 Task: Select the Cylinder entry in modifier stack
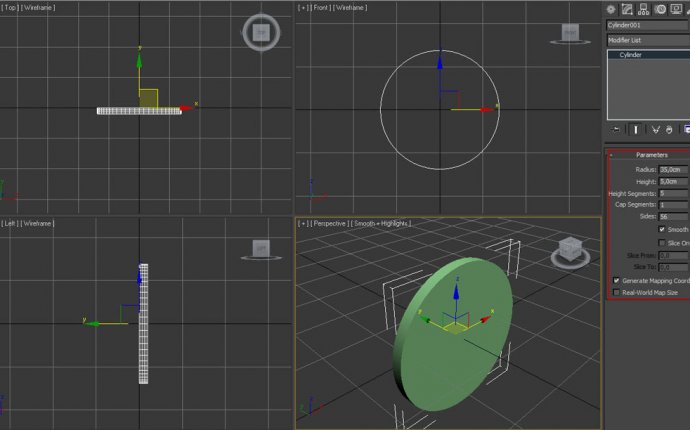coord(649,55)
